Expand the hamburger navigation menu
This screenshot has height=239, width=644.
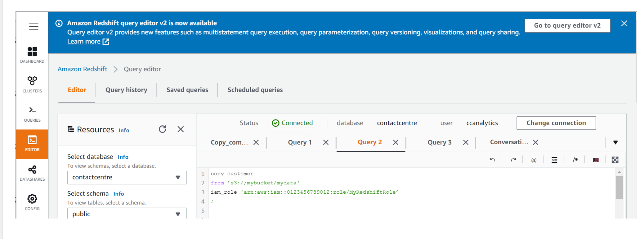[x=34, y=27]
